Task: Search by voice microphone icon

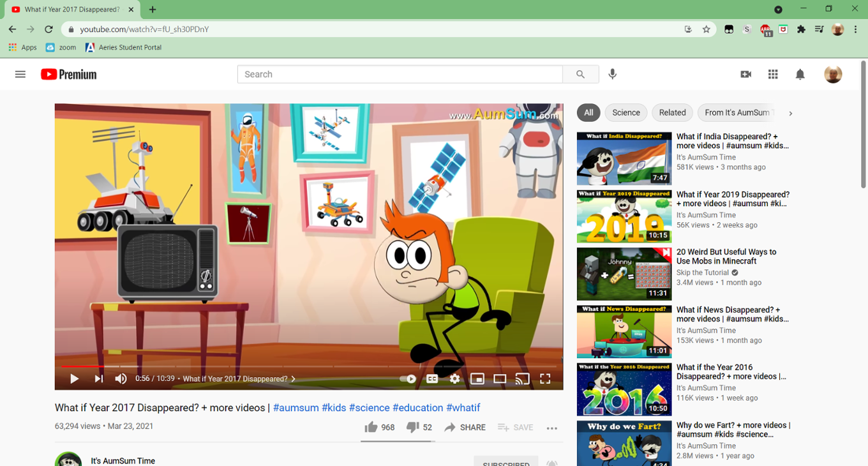Action: [612, 74]
